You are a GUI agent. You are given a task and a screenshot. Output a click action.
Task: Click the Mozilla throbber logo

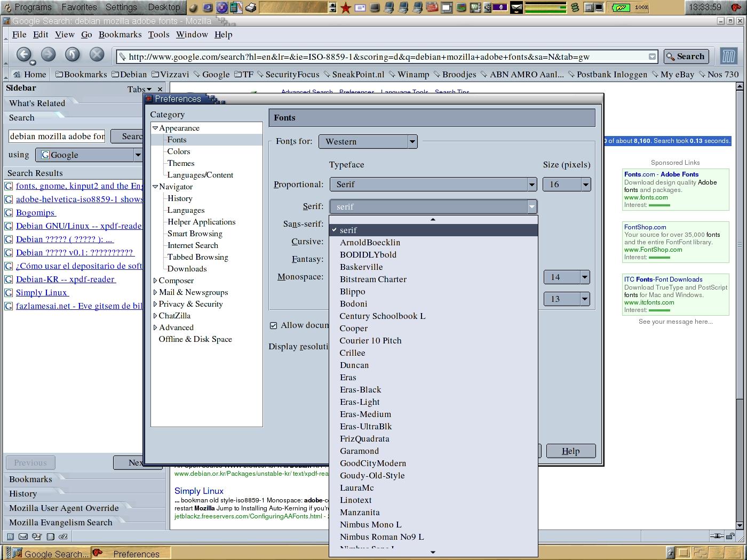[728, 56]
